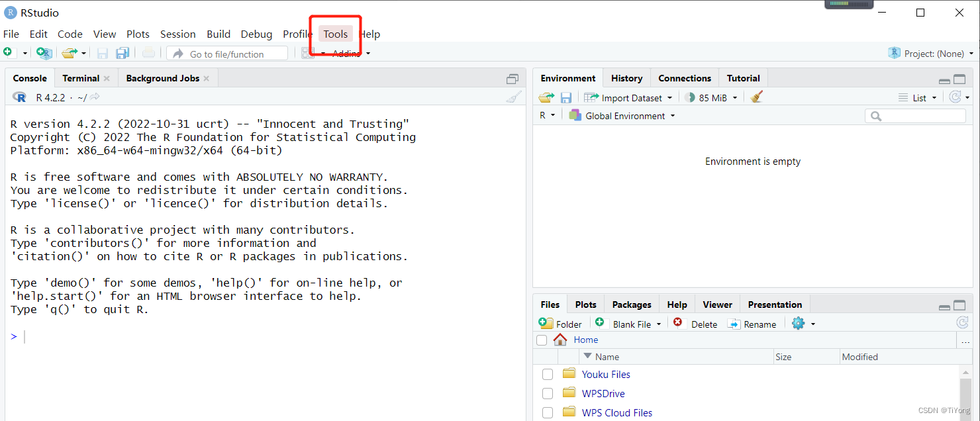Switch to the Terminal tab

tap(81, 78)
